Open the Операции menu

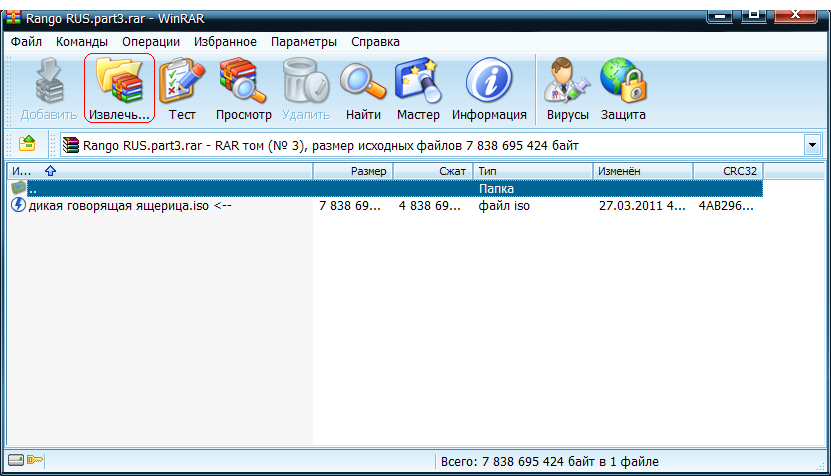pyautogui.click(x=151, y=42)
